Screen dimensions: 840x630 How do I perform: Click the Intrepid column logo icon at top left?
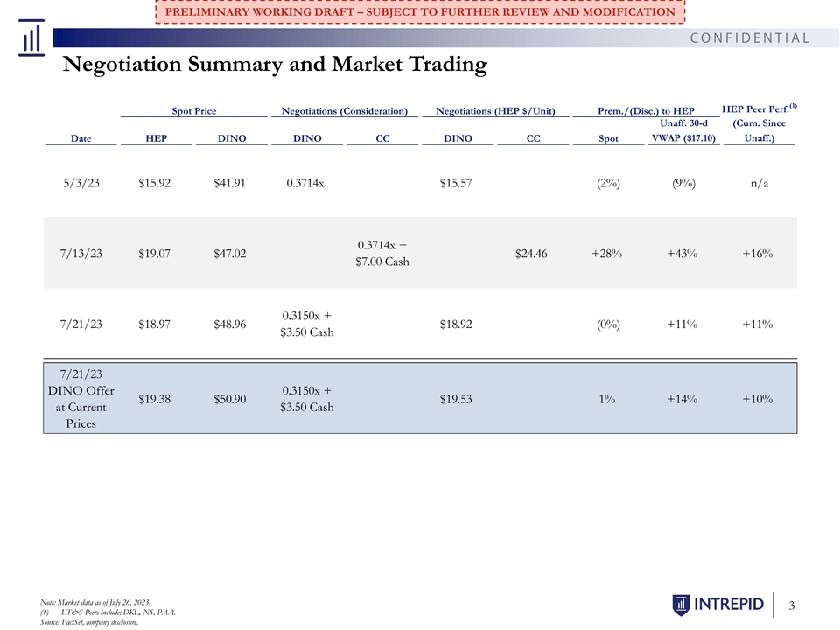tap(31, 38)
